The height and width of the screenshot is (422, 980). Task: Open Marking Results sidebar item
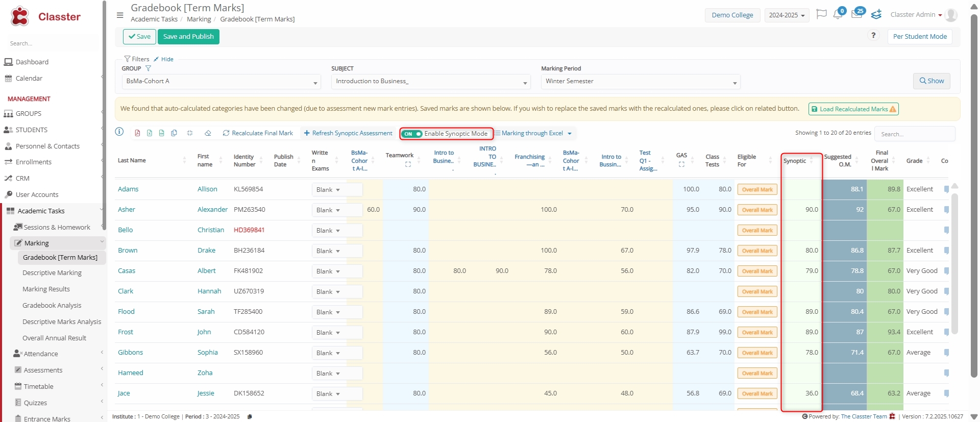coord(46,289)
